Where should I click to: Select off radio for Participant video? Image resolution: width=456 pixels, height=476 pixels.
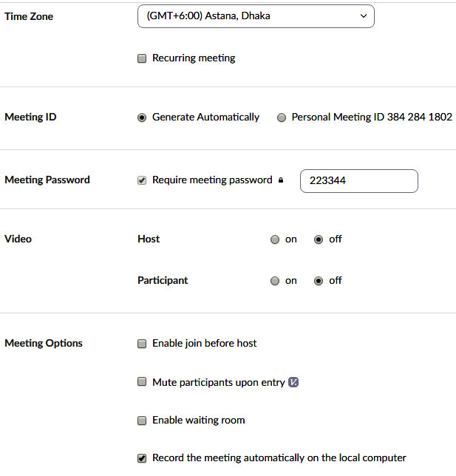click(x=319, y=281)
